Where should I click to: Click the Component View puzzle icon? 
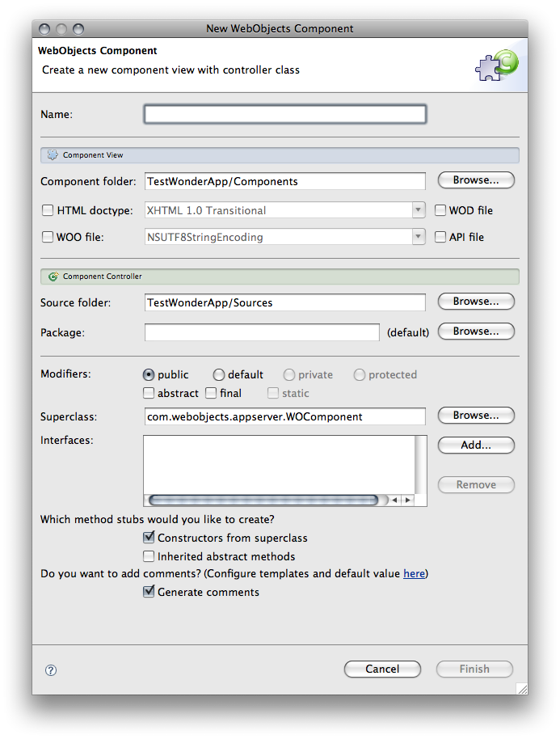tap(53, 155)
